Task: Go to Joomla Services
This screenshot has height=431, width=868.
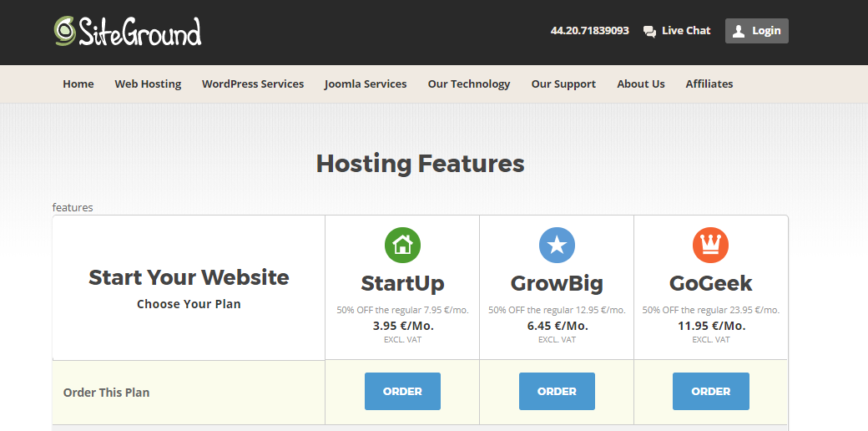Action: pyautogui.click(x=366, y=84)
